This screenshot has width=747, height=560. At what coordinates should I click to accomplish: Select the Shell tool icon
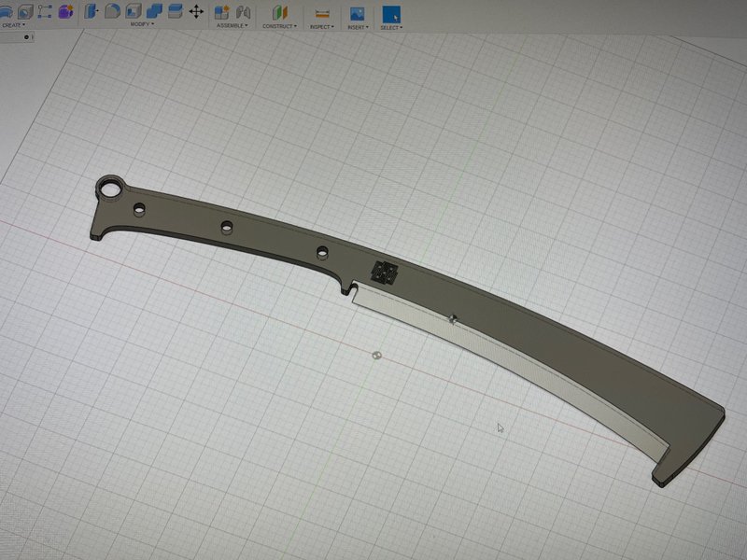pyautogui.click(x=134, y=11)
